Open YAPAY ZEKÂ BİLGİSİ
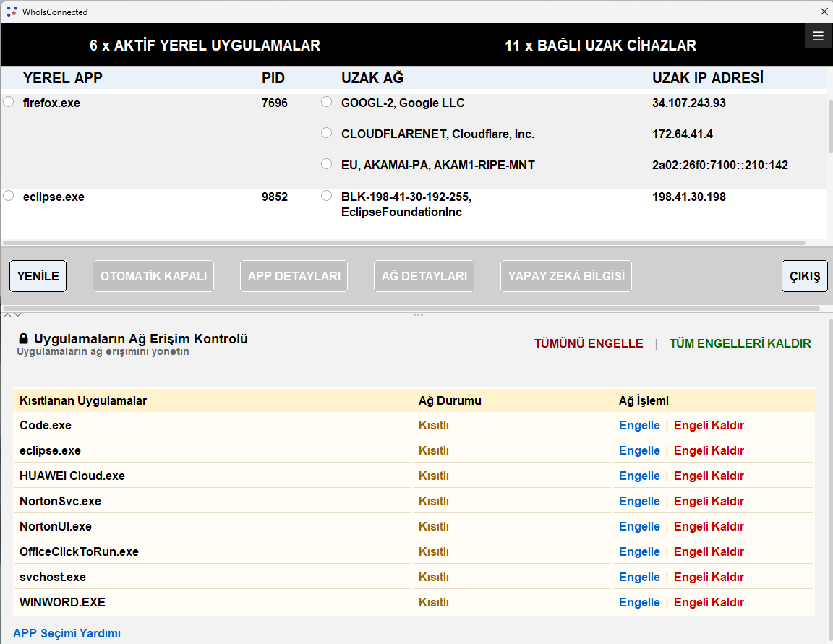 coord(565,276)
